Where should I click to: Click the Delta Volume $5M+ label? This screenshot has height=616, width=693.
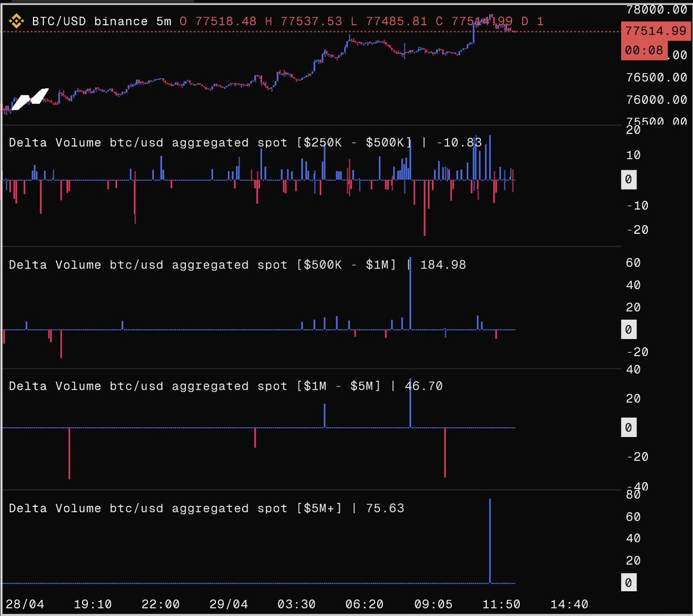pos(175,509)
